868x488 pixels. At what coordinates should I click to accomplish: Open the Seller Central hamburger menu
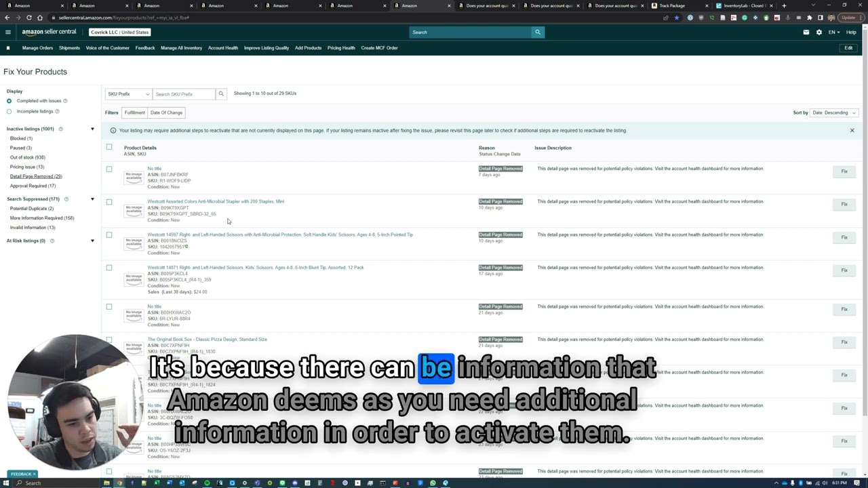pos(8,32)
